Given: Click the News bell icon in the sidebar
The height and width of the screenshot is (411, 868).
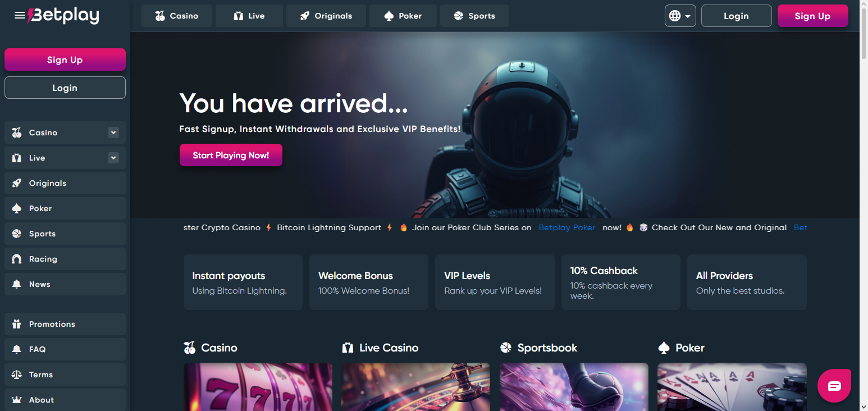Looking at the screenshot, I should click(17, 284).
